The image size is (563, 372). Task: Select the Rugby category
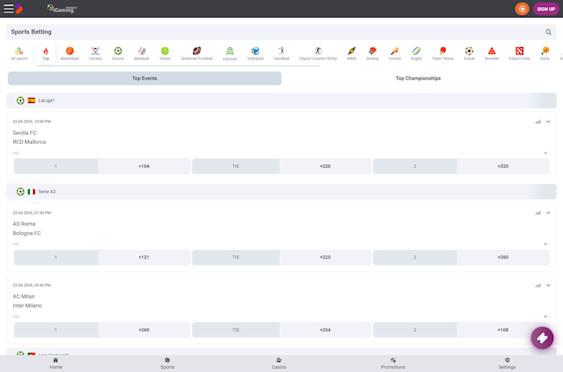(416, 54)
